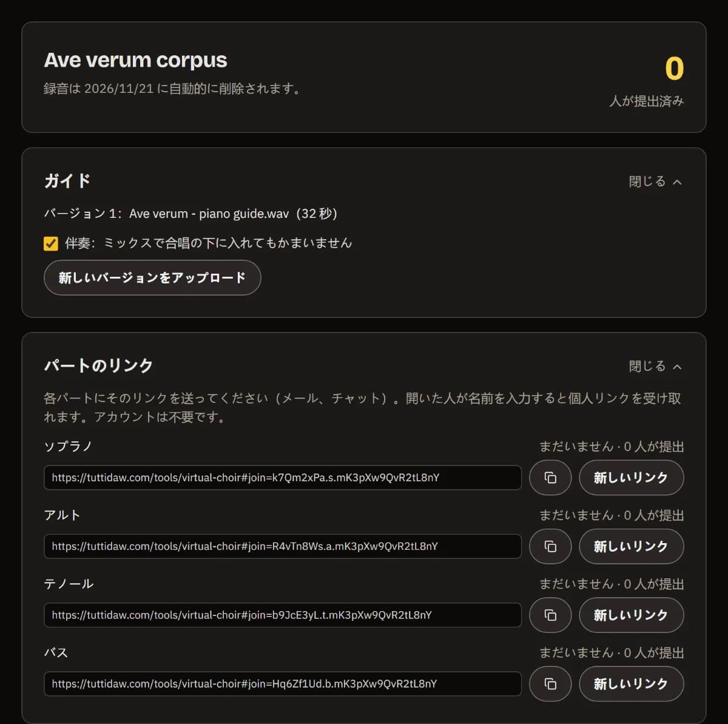The image size is (728, 724).
Task: Click the Ave verum corpus title
Action: pos(135,60)
